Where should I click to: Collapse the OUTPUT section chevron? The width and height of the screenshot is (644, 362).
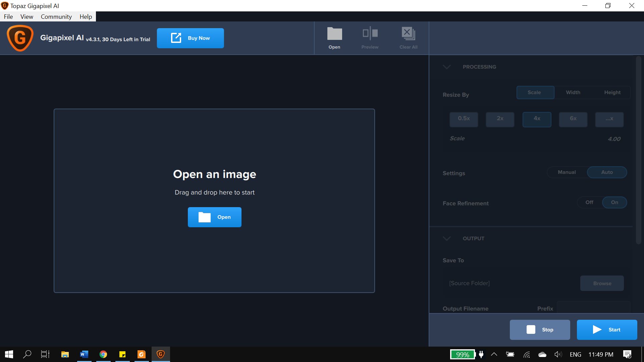coord(446,239)
